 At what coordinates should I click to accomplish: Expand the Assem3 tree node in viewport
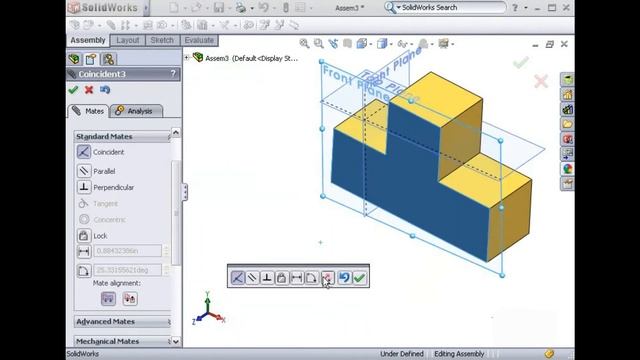coord(187,58)
